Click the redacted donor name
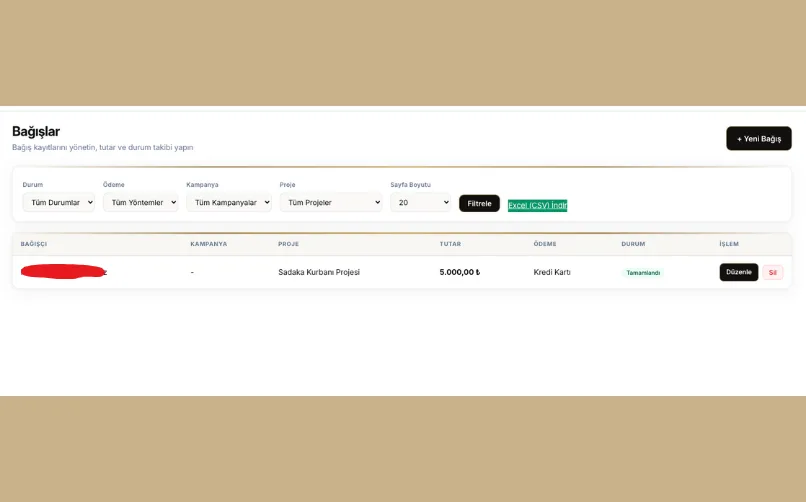The image size is (806, 502). click(x=63, y=271)
